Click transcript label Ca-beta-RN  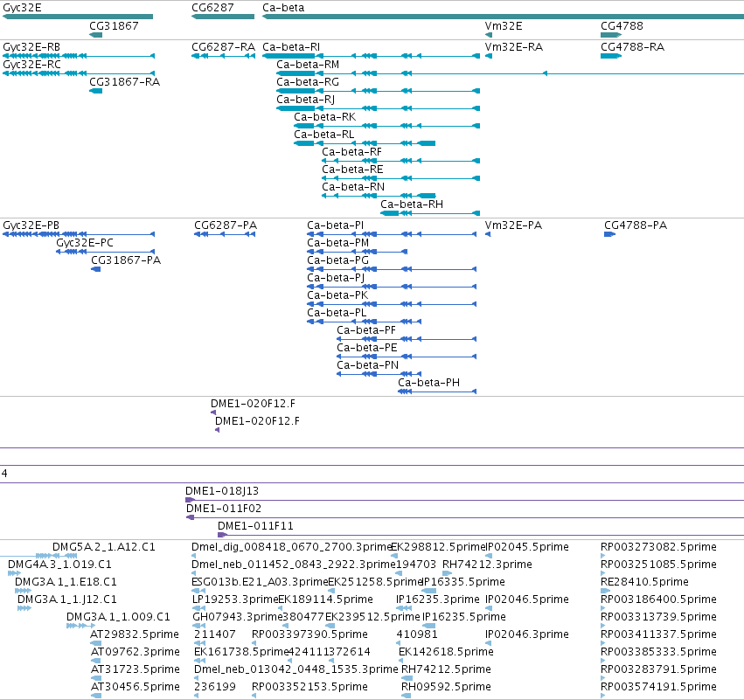pyautogui.click(x=353, y=187)
